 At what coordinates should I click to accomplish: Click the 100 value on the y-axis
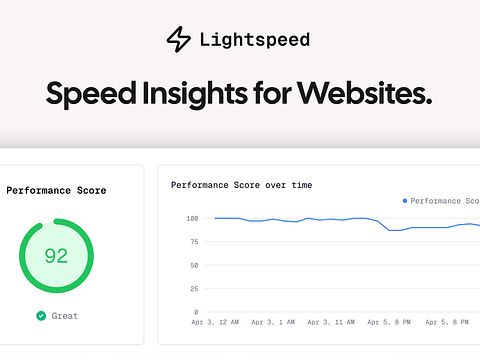click(x=192, y=218)
